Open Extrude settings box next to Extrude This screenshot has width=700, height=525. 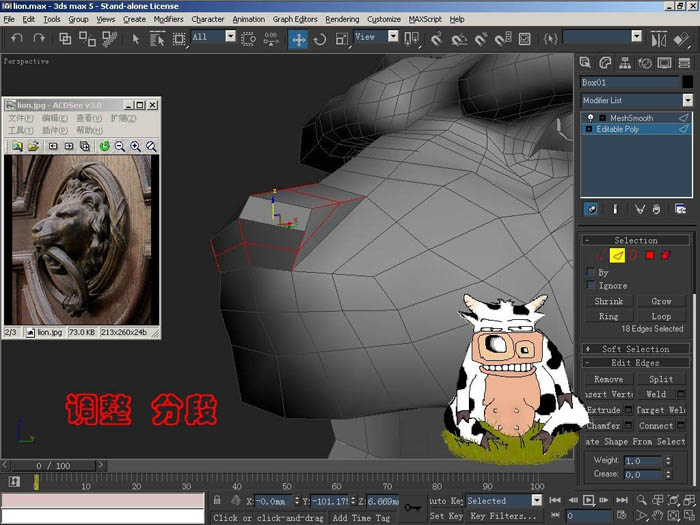(628, 410)
